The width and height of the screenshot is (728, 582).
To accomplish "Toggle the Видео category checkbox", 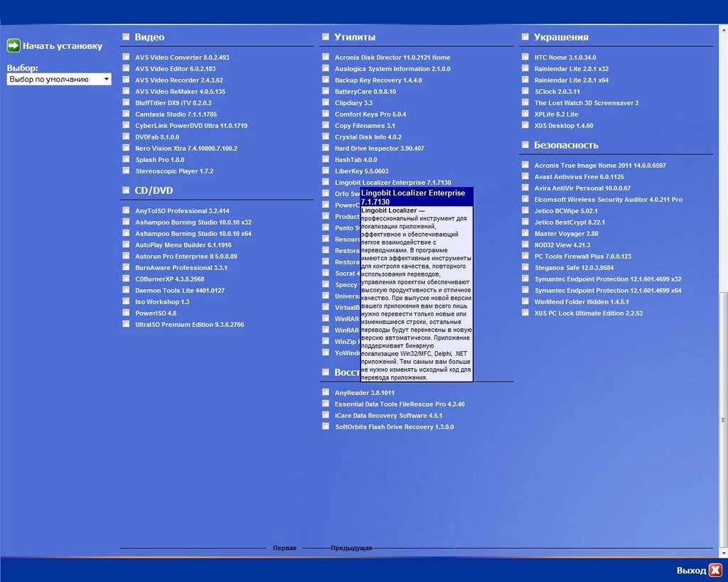I will [126, 37].
